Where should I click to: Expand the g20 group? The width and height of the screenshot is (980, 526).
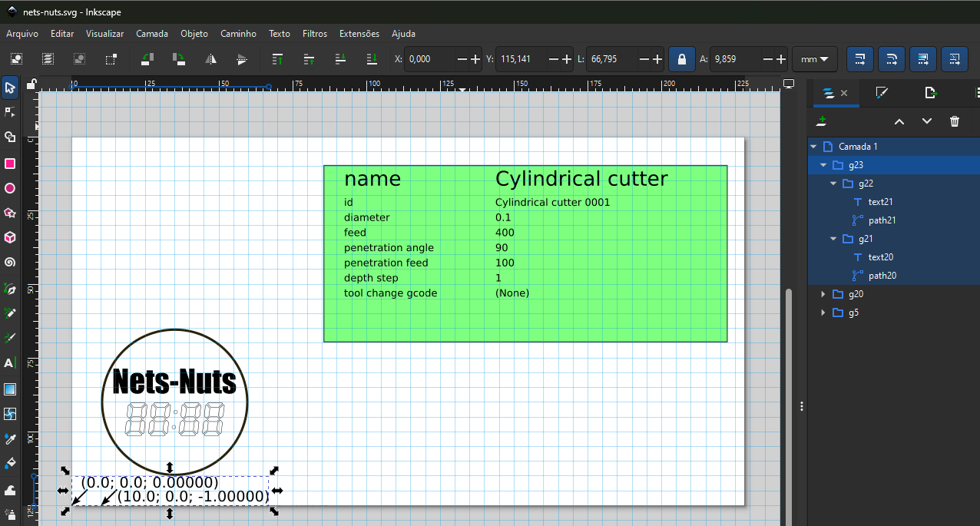pyautogui.click(x=823, y=294)
